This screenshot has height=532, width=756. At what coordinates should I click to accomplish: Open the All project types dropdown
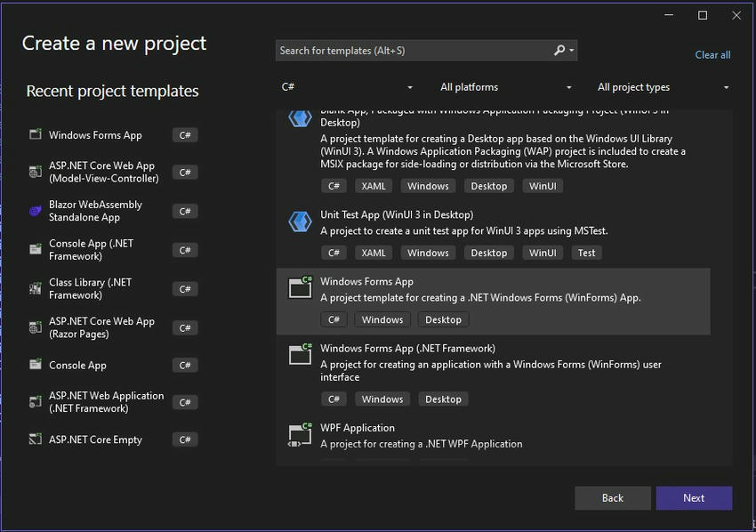pos(663,87)
